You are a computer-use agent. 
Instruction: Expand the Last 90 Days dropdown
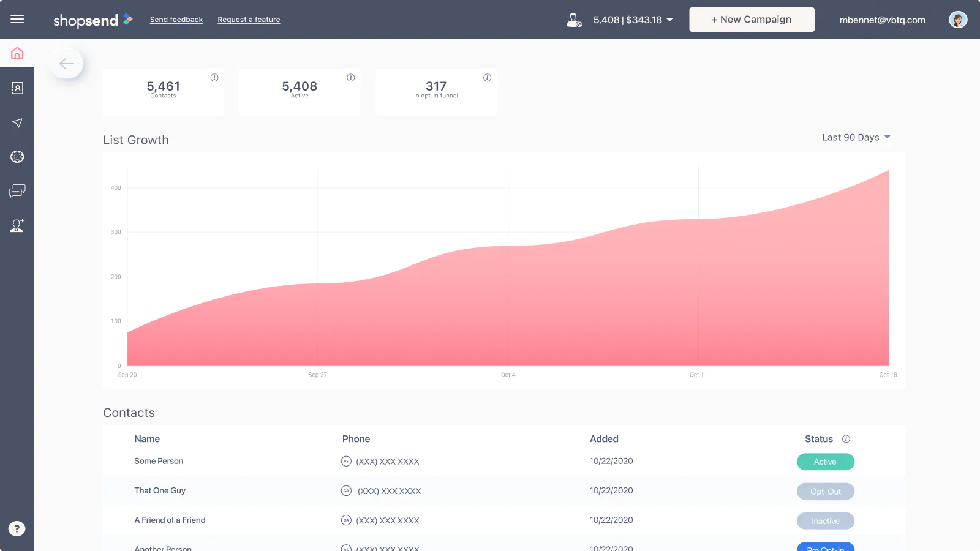pyautogui.click(x=856, y=137)
